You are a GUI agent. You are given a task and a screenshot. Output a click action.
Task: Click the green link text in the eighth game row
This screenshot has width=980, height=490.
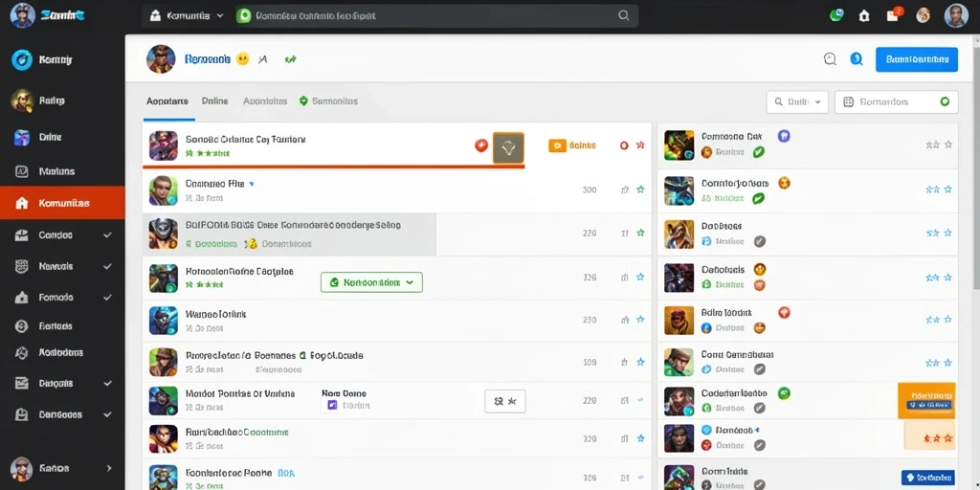[266, 432]
